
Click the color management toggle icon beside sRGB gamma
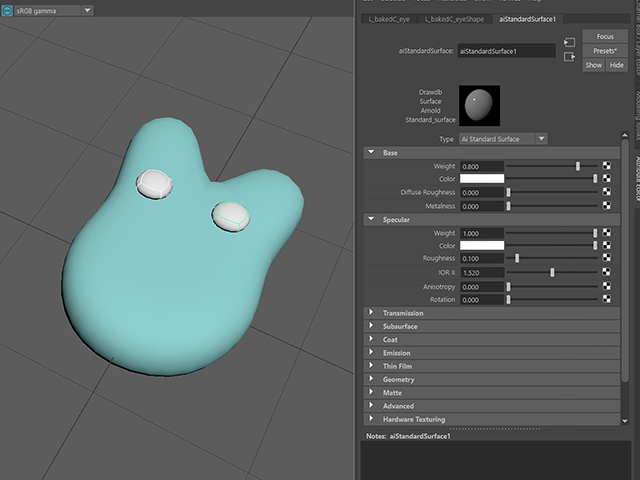(x=7, y=11)
